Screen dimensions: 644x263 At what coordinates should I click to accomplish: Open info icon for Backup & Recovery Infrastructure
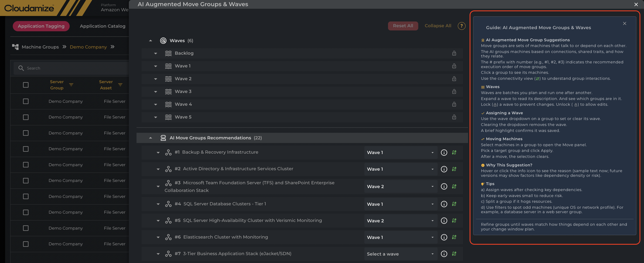click(444, 152)
